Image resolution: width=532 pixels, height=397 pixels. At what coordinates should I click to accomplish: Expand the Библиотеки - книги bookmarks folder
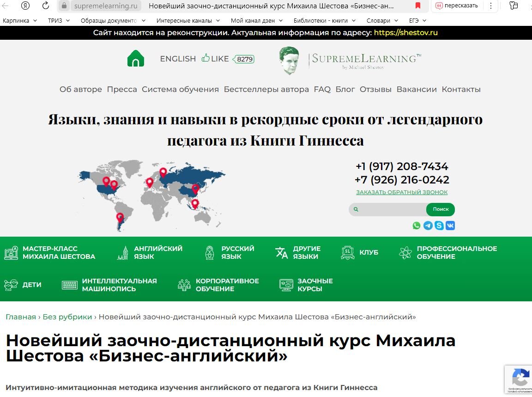(x=324, y=21)
